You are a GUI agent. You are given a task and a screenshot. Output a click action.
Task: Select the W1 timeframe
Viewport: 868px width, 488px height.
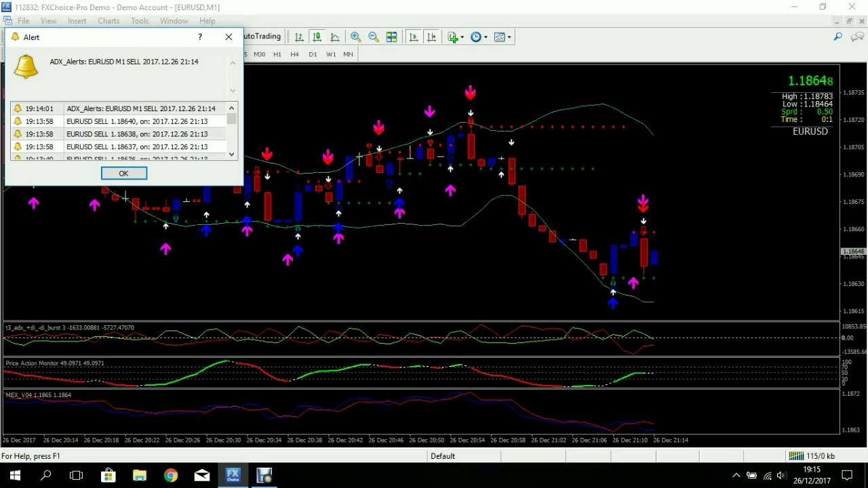[x=331, y=54]
